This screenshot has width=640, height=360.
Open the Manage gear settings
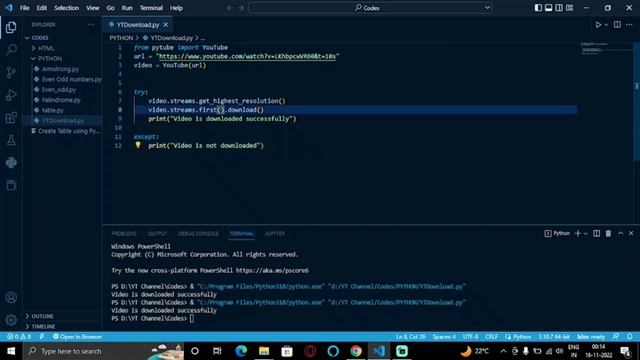11,320
